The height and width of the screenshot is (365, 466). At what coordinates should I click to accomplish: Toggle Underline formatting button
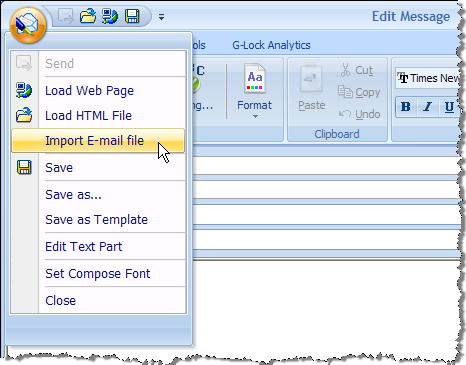pos(449,107)
